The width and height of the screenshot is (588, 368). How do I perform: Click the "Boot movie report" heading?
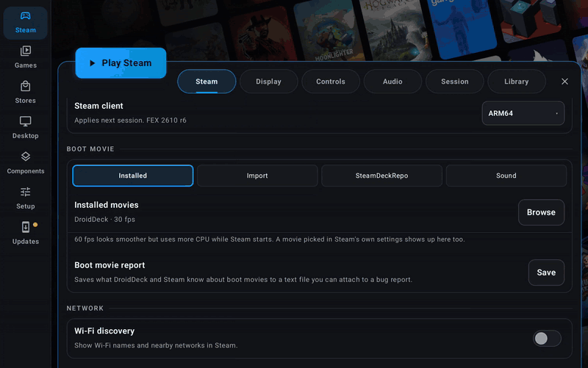110,265
